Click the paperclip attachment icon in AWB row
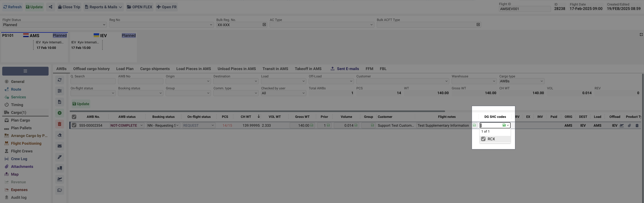644x203 pixels. [629, 126]
